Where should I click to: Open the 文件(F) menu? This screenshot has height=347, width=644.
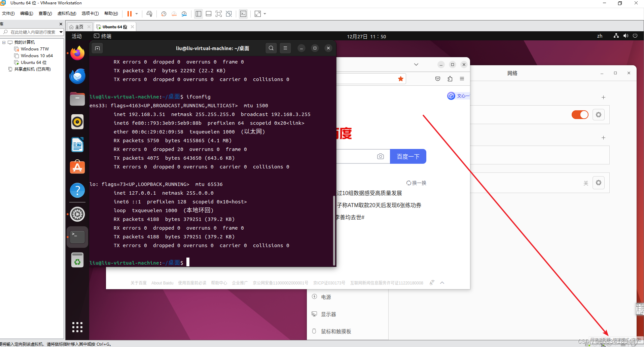(x=8, y=13)
